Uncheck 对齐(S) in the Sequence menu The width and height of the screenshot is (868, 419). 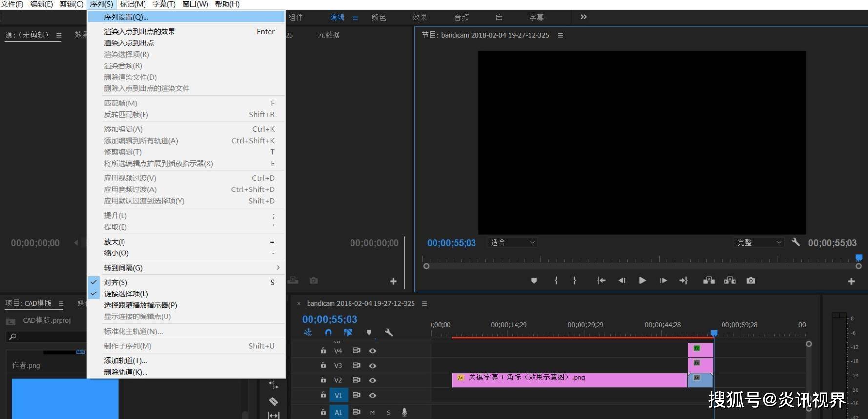pyautogui.click(x=186, y=282)
